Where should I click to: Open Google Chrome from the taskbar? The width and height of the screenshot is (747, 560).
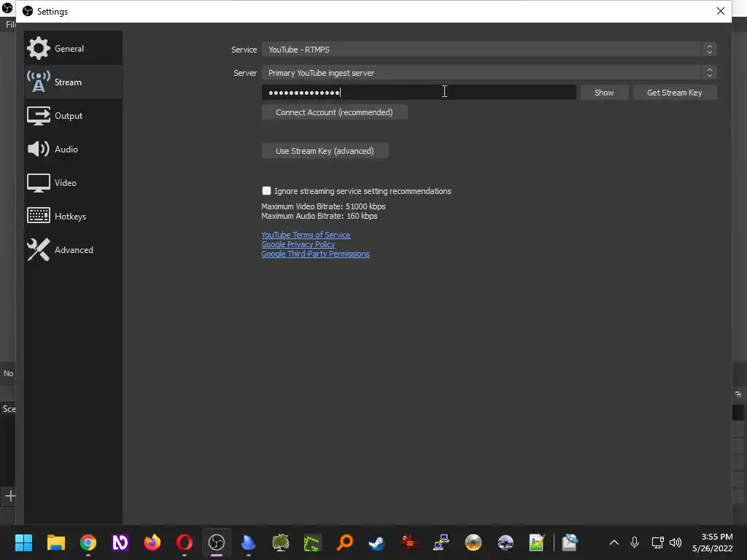pyautogui.click(x=88, y=542)
